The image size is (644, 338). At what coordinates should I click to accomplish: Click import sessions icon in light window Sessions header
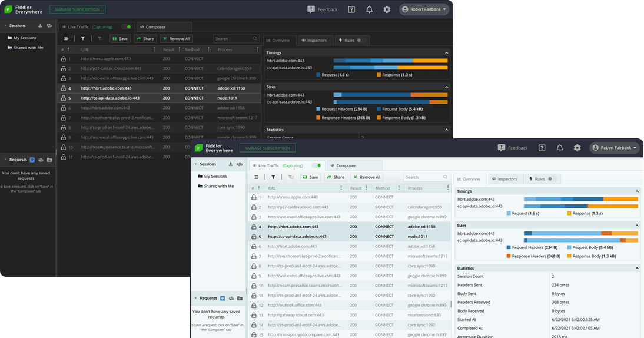click(231, 164)
